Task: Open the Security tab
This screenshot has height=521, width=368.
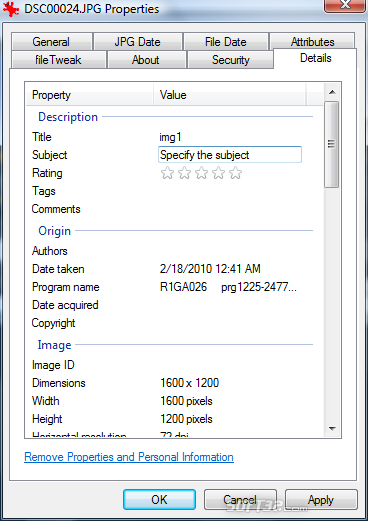Action: coord(231,60)
